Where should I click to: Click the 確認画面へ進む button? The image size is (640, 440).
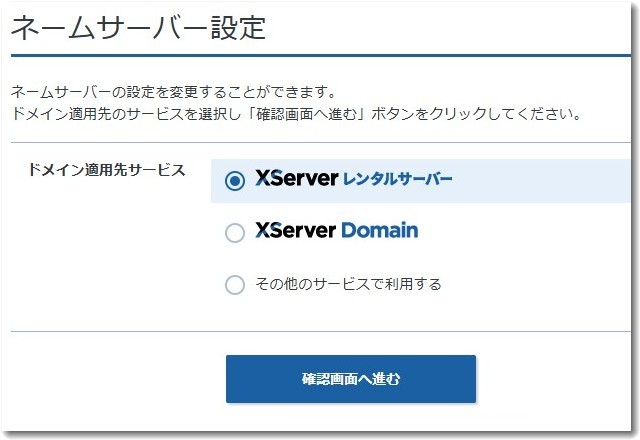tap(351, 379)
